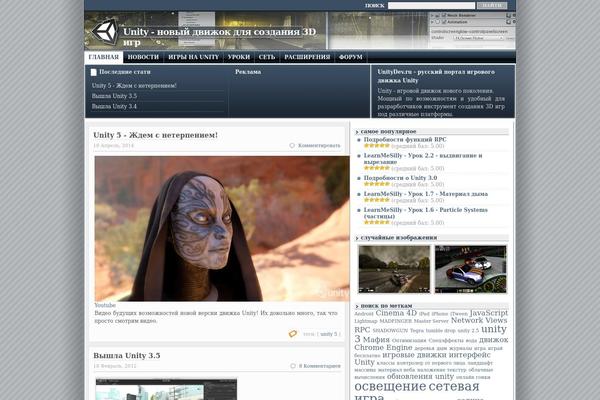Open LearnMeSilly Урок 1.6 - Particle Systems
Viewport: 600px width, 400px height.
[426, 213]
